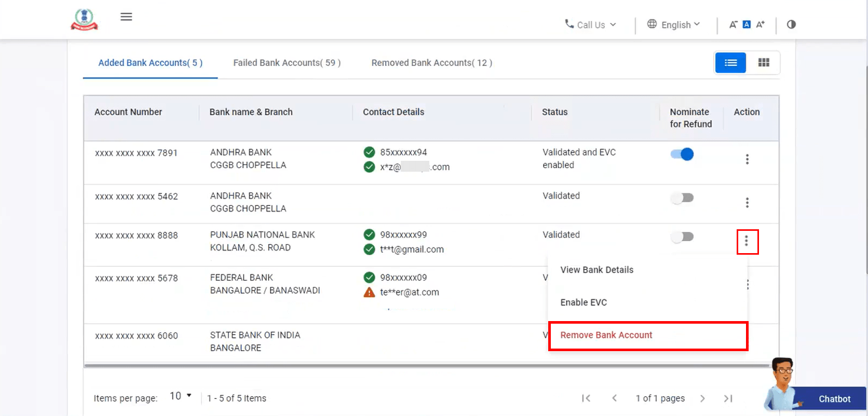Go to the last page arrow
The height and width of the screenshot is (416, 868).
pos(728,398)
